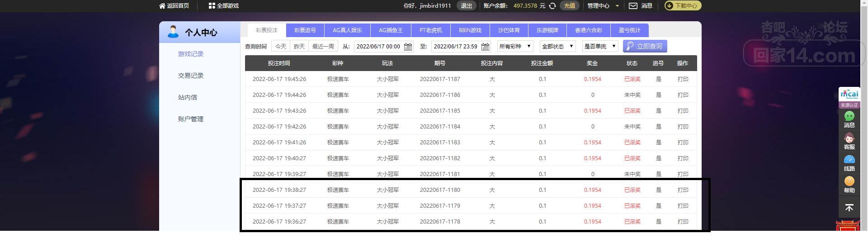Open the 乐游棋牌 tab
This screenshot has width=868, height=248.
coord(547,30)
